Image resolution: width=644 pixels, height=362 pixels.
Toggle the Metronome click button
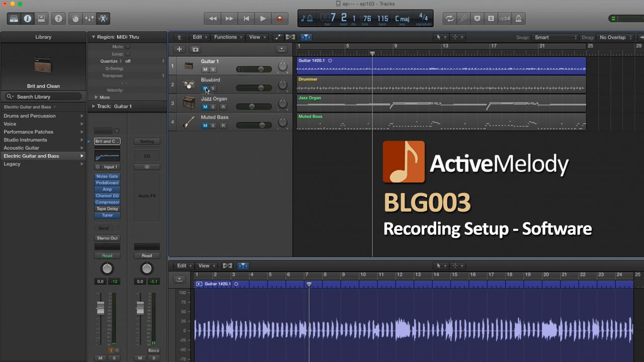[x=518, y=19]
